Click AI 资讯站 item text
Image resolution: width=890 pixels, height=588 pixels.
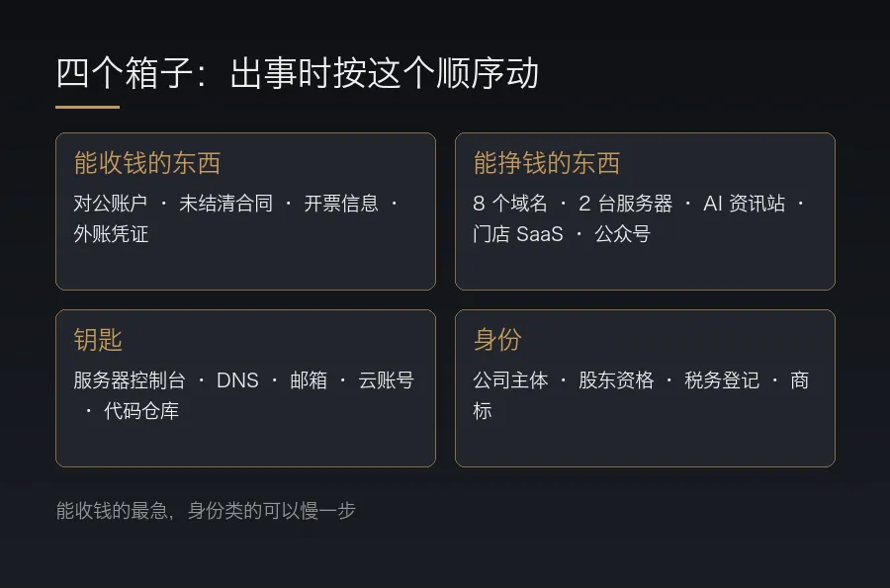744,203
